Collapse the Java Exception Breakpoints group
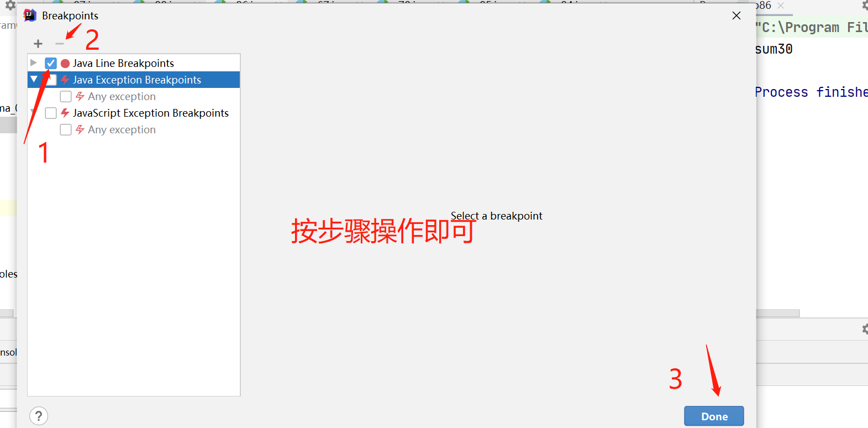The image size is (868, 428). pyautogui.click(x=34, y=80)
